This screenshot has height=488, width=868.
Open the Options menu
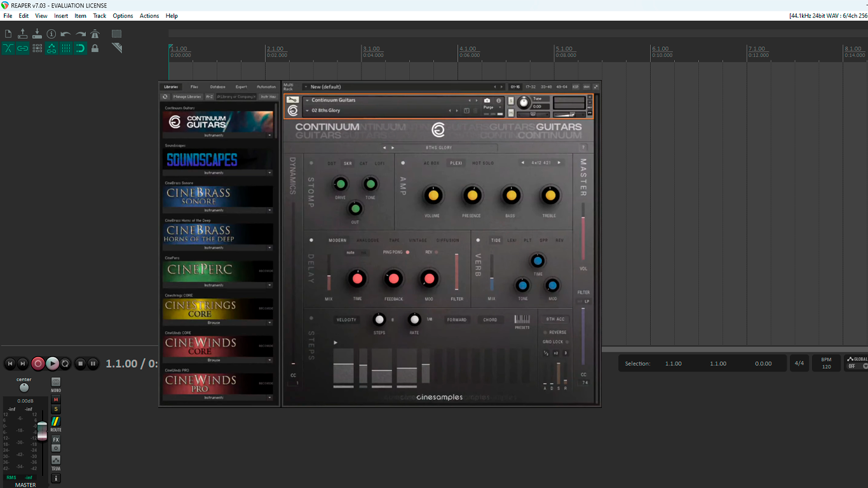pos(123,16)
